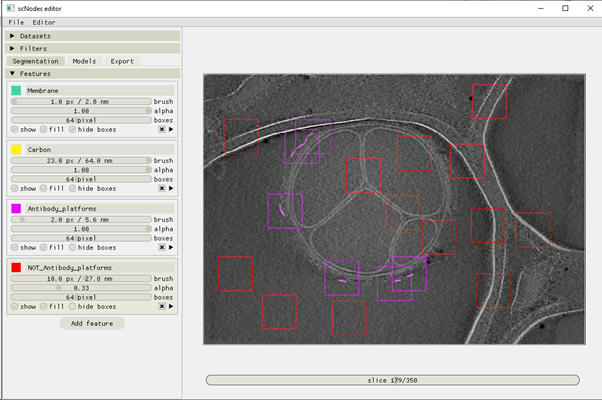The height and width of the screenshot is (400, 602).
Task: Expand NOT_Antibody_platforms feature options arrow
Action: pos(171,306)
